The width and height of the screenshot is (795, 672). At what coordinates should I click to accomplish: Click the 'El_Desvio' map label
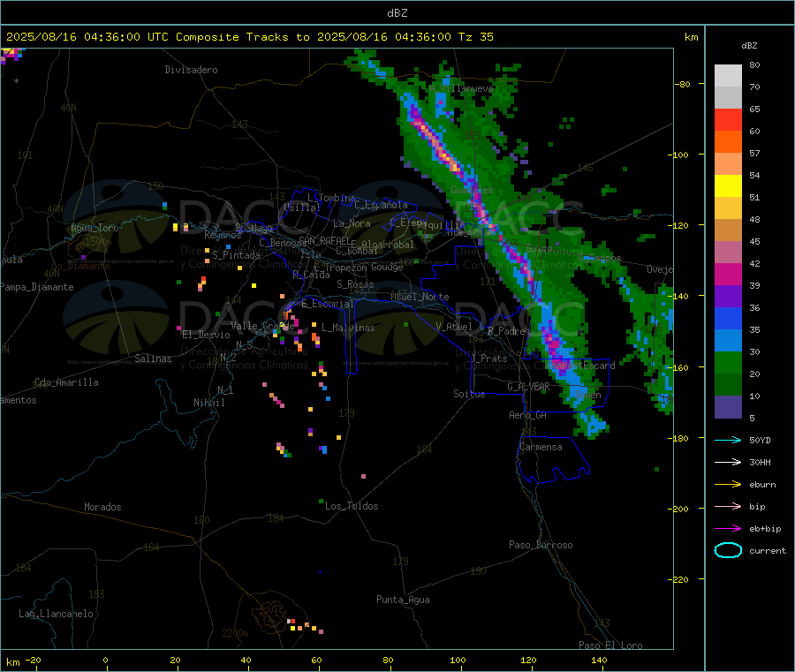(206, 335)
